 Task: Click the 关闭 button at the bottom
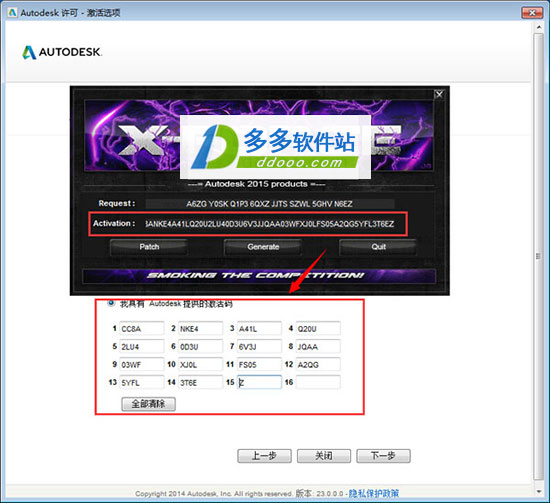pyautogui.click(x=323, y=456)
